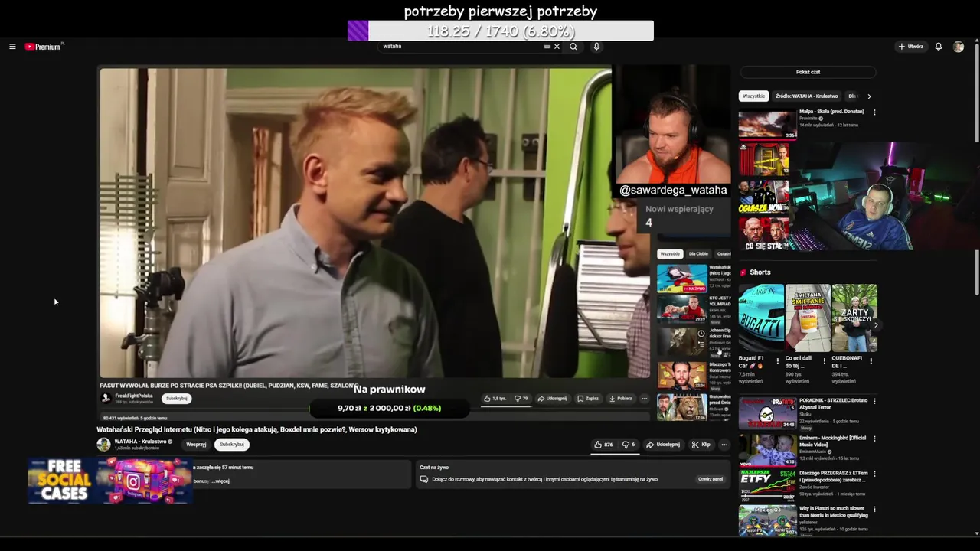Like the stream with the 876 thumbs-up
The image size is (980, 551).
tap(603, 445)
